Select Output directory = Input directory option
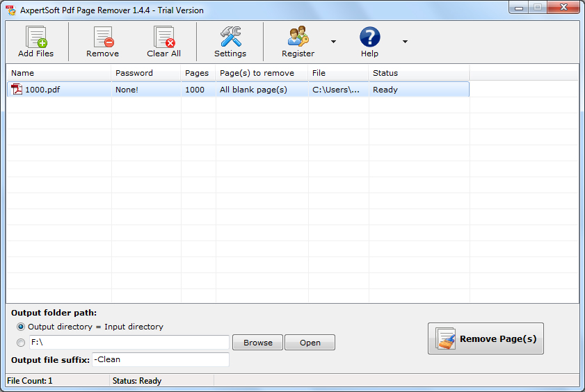Viewport: 585px width, 392px height. point(21,327)
